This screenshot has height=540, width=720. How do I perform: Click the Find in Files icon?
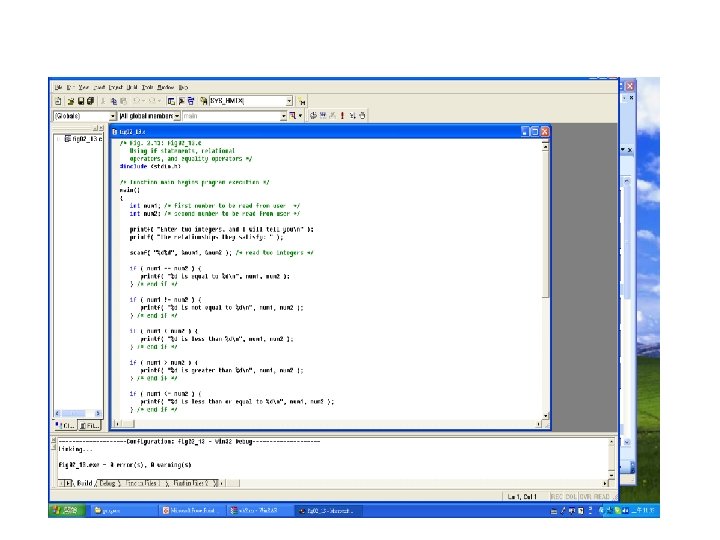pyautogui.click(x=203, y=101)
